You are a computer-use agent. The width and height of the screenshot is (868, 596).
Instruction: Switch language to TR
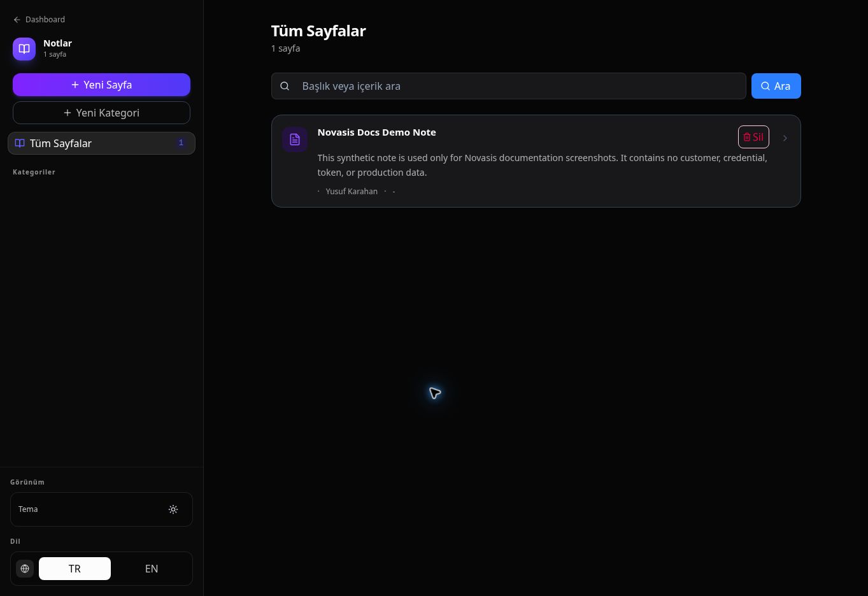coord(75,569)
